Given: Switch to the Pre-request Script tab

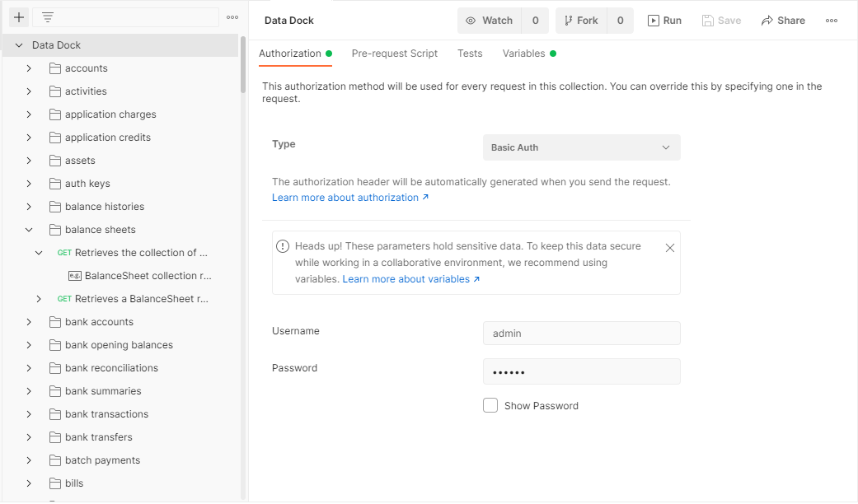Looking at the screenshot, I should tap(395, 54).
